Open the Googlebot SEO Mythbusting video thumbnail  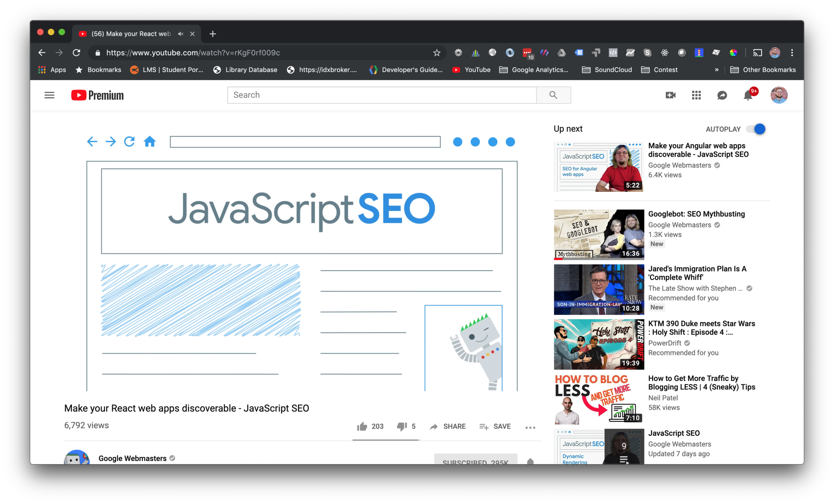click(x=599, y=234)
